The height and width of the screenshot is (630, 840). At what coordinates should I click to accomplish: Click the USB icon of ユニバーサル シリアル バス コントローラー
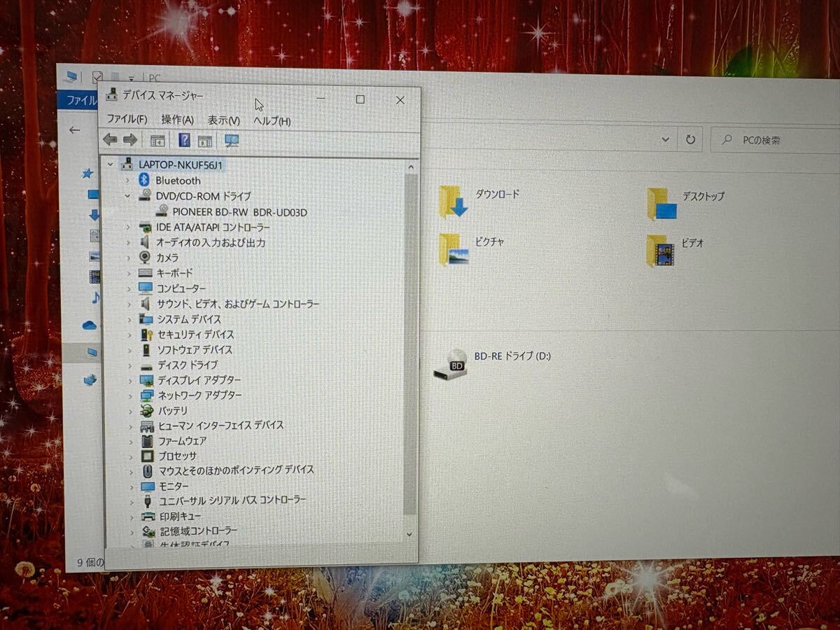[148, 500]
